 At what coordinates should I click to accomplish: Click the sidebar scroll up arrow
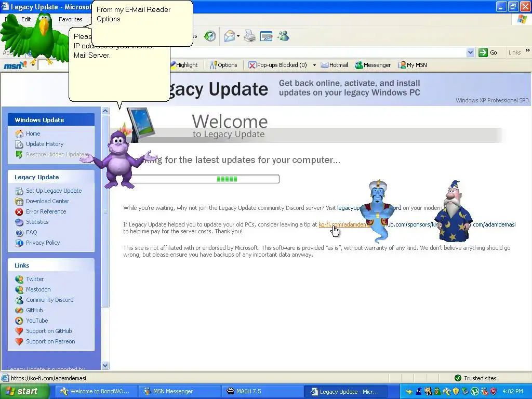point(105,111)
